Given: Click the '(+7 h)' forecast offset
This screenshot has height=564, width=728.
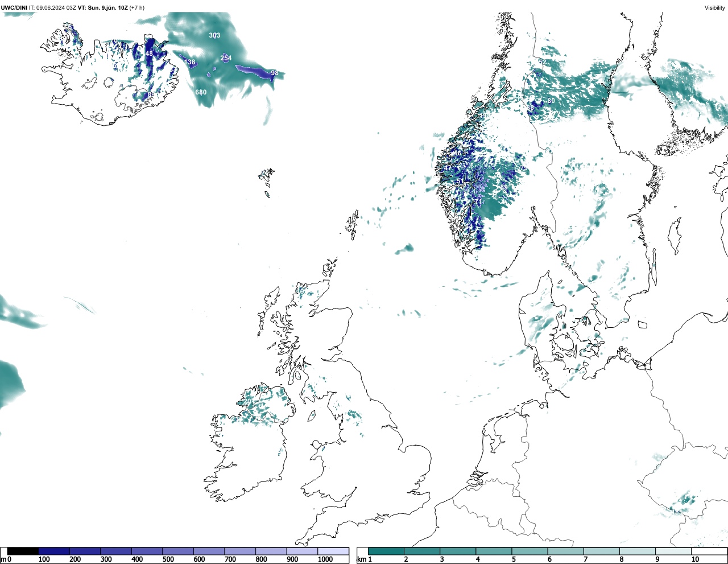Looking at the screenshot, I should pyautogui.click(x=137, y=8).
